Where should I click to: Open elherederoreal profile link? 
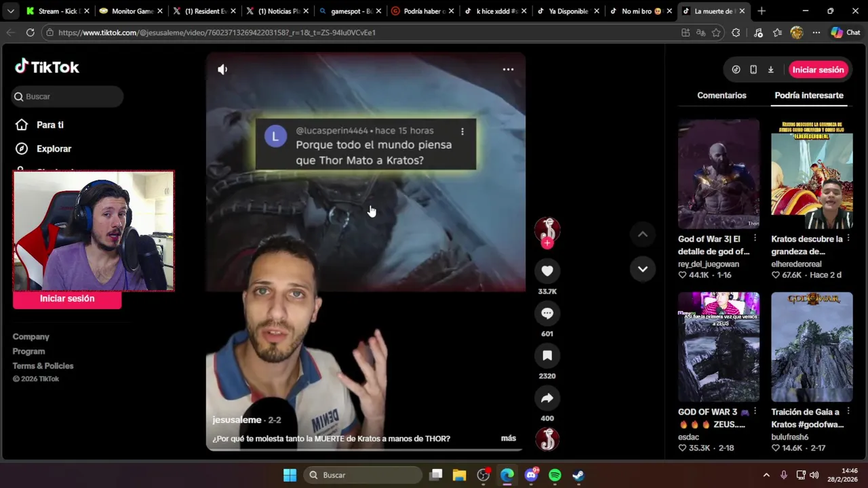click(796, 264)
